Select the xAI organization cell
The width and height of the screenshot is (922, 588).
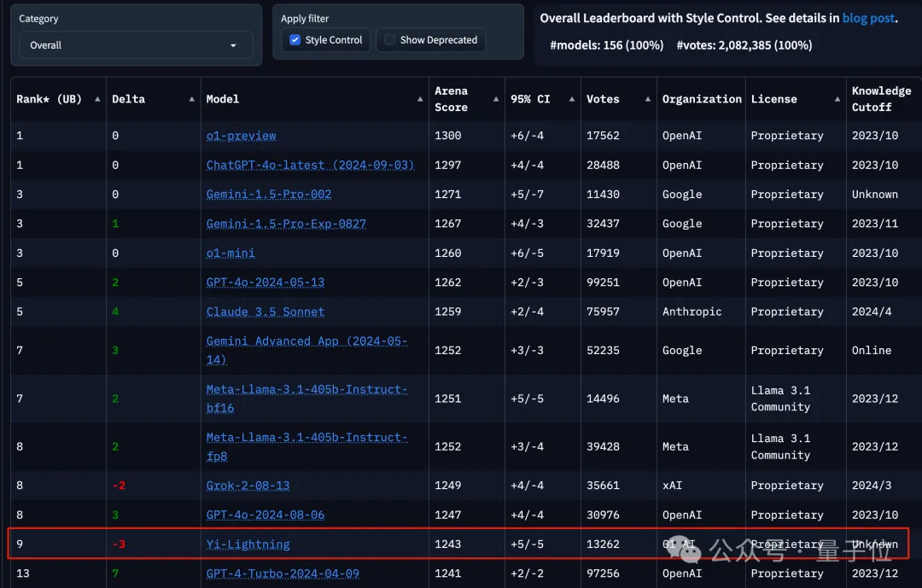tap(672, 486)
